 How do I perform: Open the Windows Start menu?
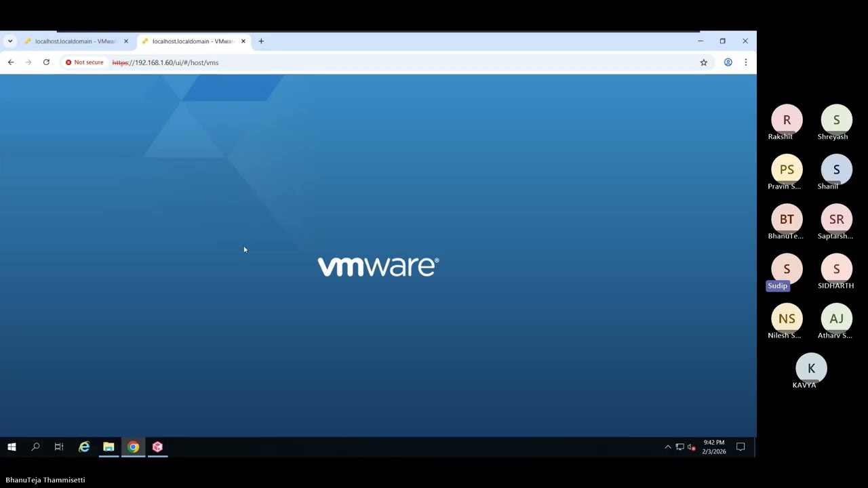pos(12,447)
